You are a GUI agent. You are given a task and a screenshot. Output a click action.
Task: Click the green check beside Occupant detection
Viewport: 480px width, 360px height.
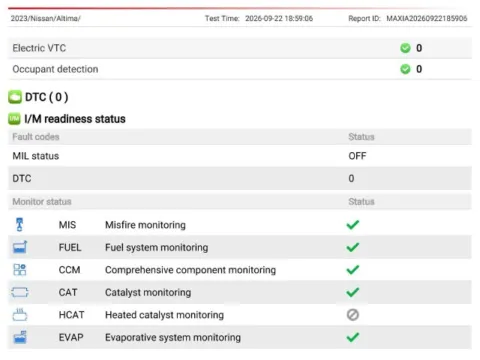[x=405, y=69]
